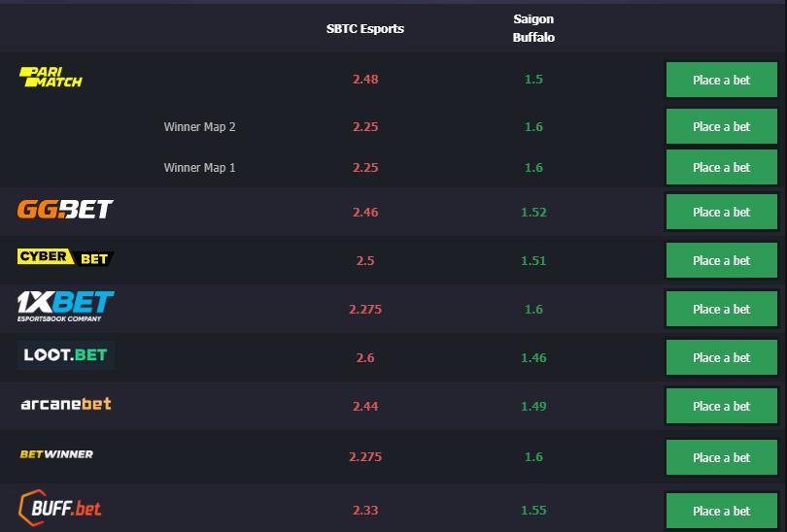This screenshot has height=532, width=787.
Task: Open the arcanebet bookmaker logo
Action: pos(66,404)
